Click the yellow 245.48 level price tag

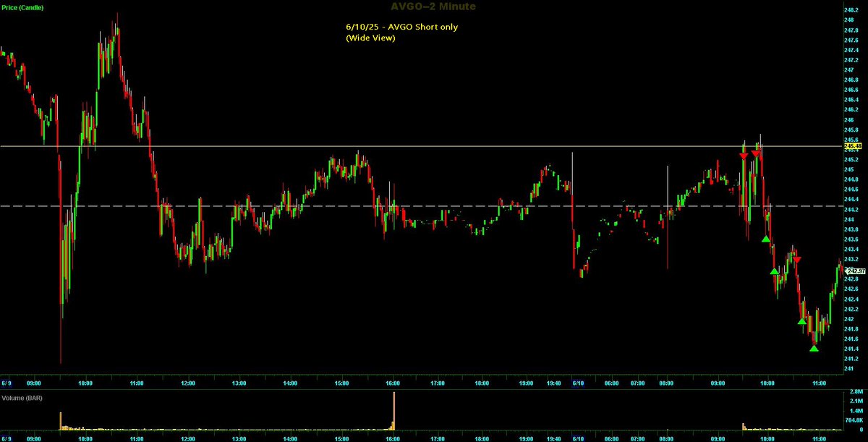click(854, 146)
